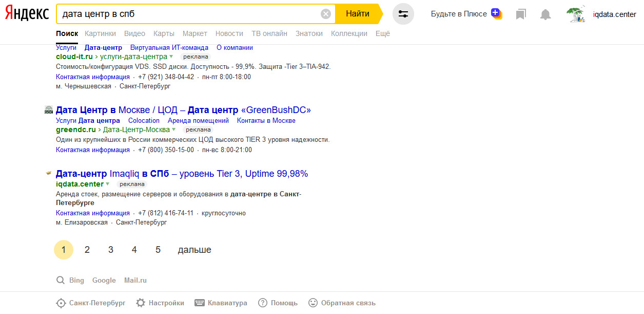Open the user avatar picture
The height and width of the screenshot is (314, 644).
(576, 14)
